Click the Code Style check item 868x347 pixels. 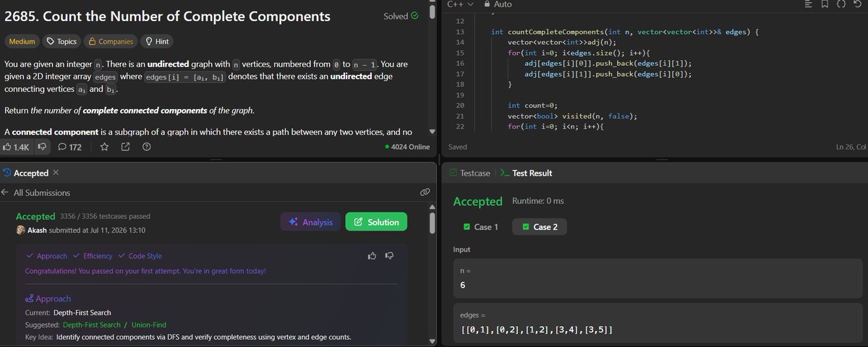pos(140,256)
